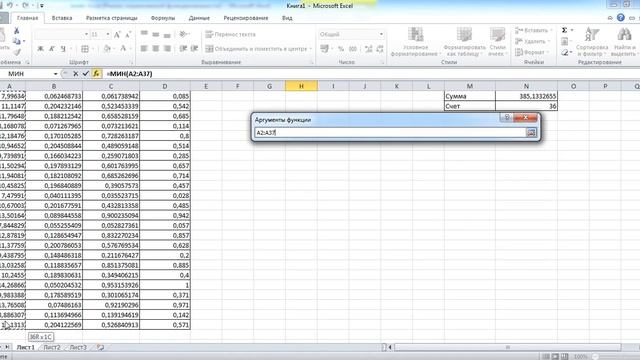
Task: Switch to the Формулы tab
Action: point(163,18)
